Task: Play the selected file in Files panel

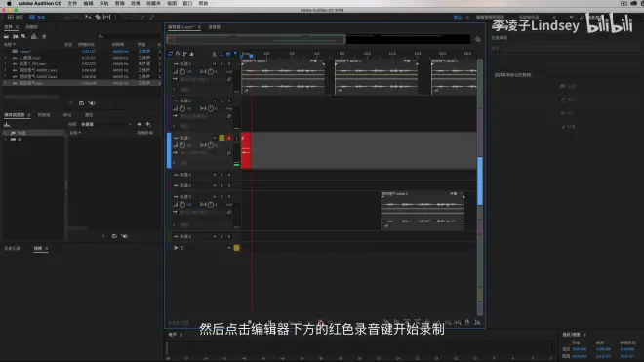Action: click(x=70, y=103)
